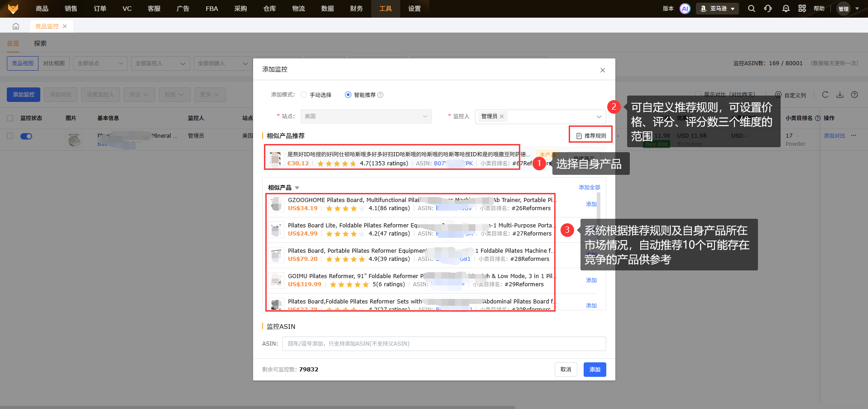
Task: Click the download export icon
Action: 840,95
